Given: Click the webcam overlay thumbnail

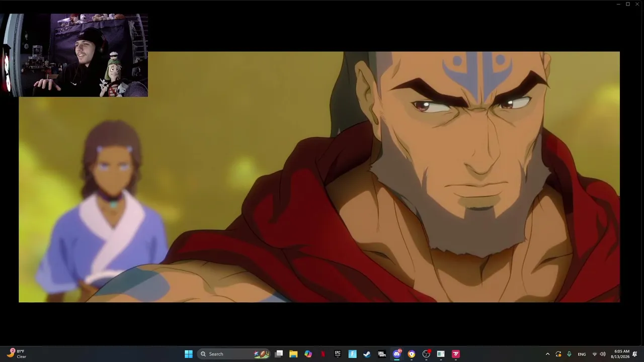Looking at the screenshot, I should (74, 55).
